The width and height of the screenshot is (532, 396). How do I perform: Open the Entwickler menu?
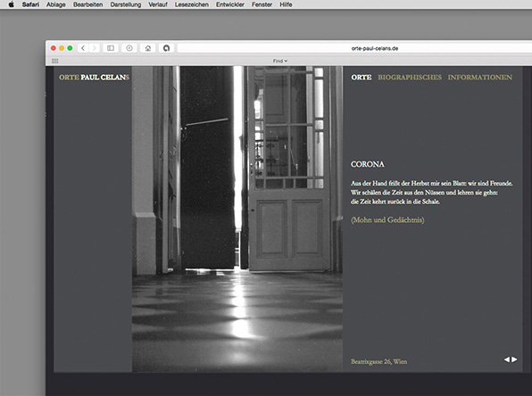[x=230, y=4]
